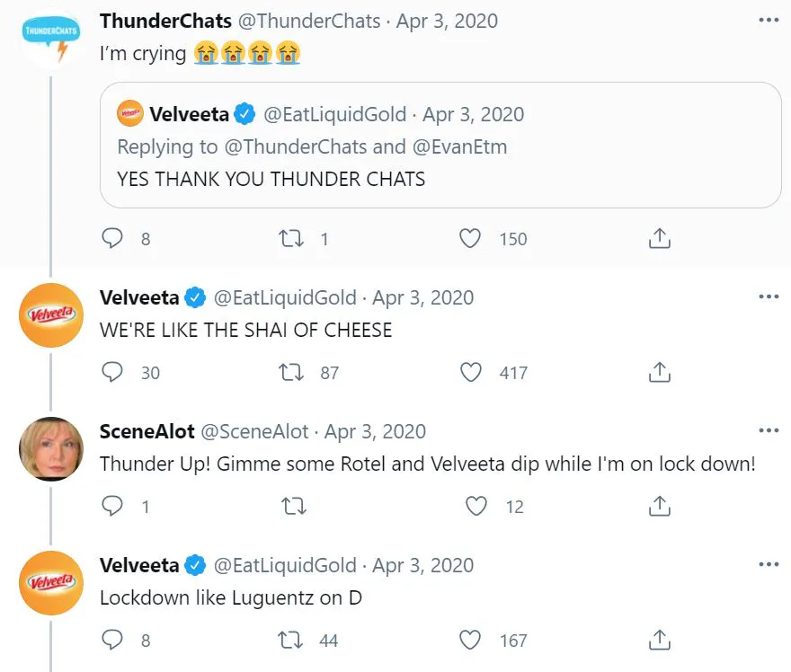Reply to the ThunderChats 'I'm crying' tweet
Image resolution: width=791 pixels, height=672 pixels.
(112, 238)
